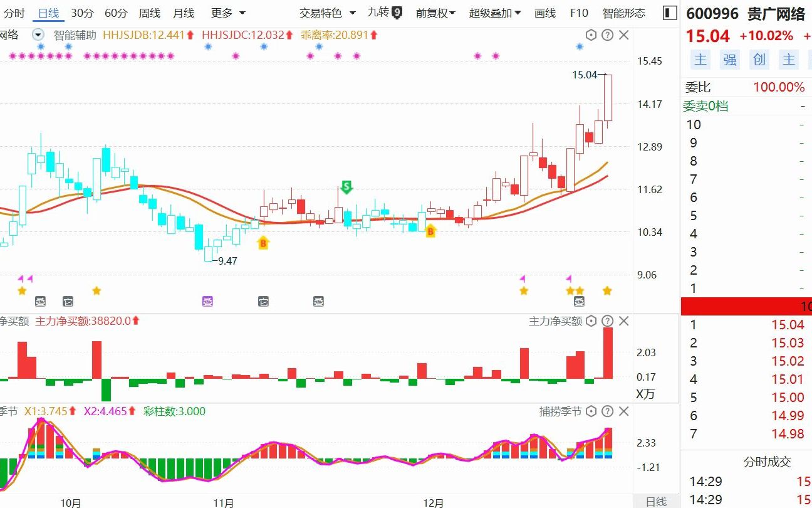Click the 乖离率:20.891 indicator value
The image size is (812, 508).
tap(339, 35)
